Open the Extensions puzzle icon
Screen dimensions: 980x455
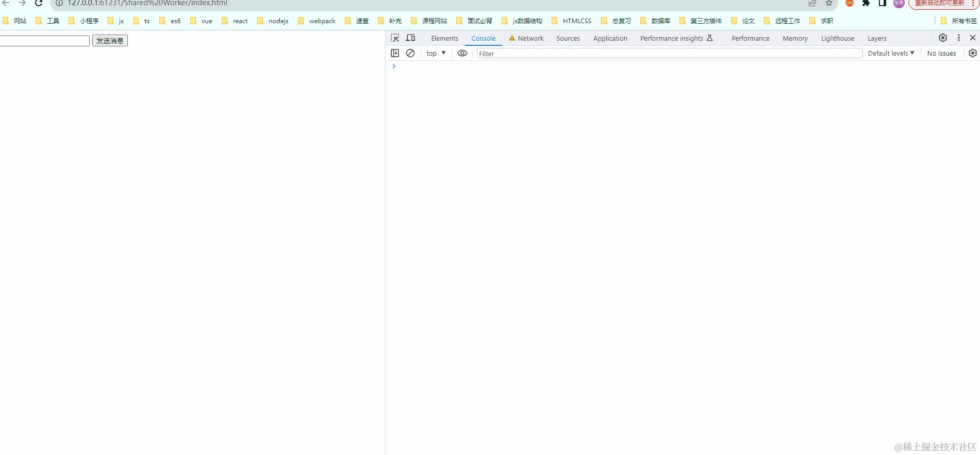tap(866, 3)
